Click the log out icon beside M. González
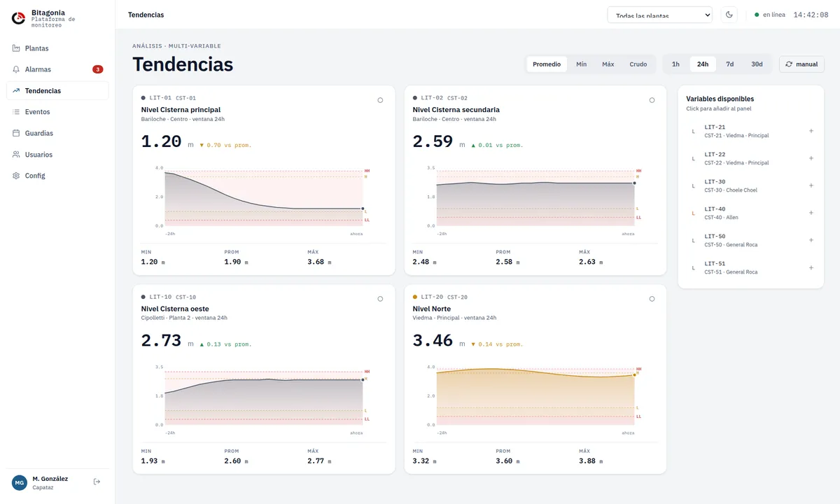Viewport: 840px width, 504px height. [97, 482]
